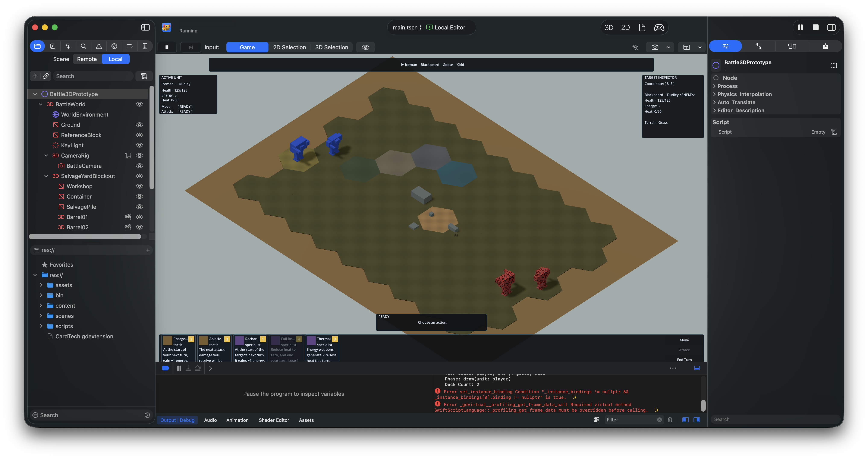Screen dimensions: 868x459
Task: Clear the output log trash icon
Action: tap(670, 420)
